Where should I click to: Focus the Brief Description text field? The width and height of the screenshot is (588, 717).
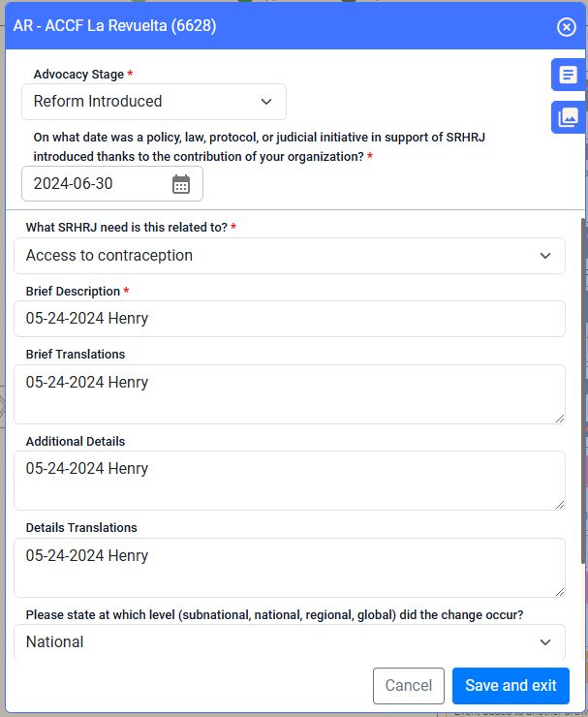point(290,319)
